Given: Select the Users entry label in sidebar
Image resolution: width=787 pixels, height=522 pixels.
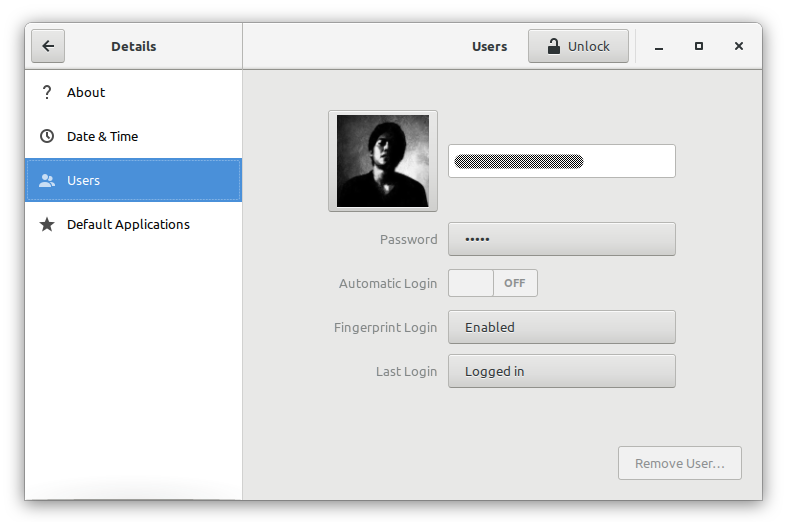Looking at the screenshot, I should point(84,181).
